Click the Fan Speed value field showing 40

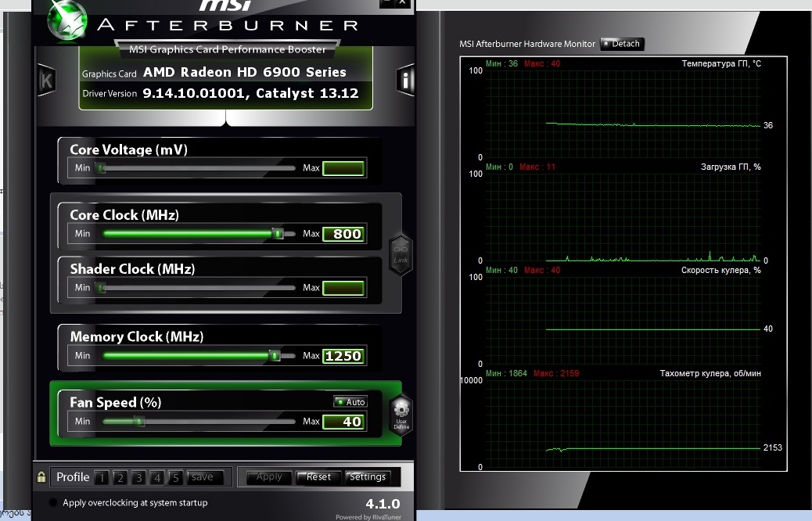pos(344,422)
